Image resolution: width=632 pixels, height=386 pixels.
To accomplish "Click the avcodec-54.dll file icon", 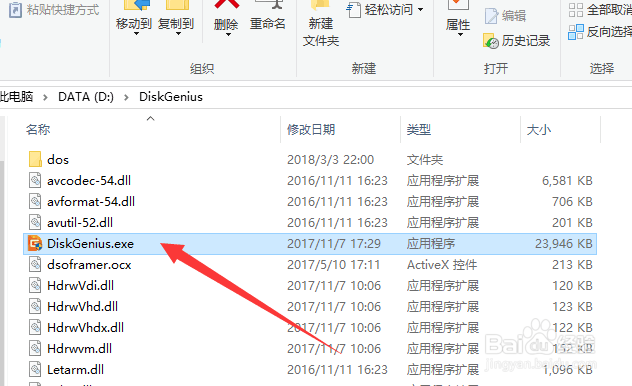I will pos(35,181).
